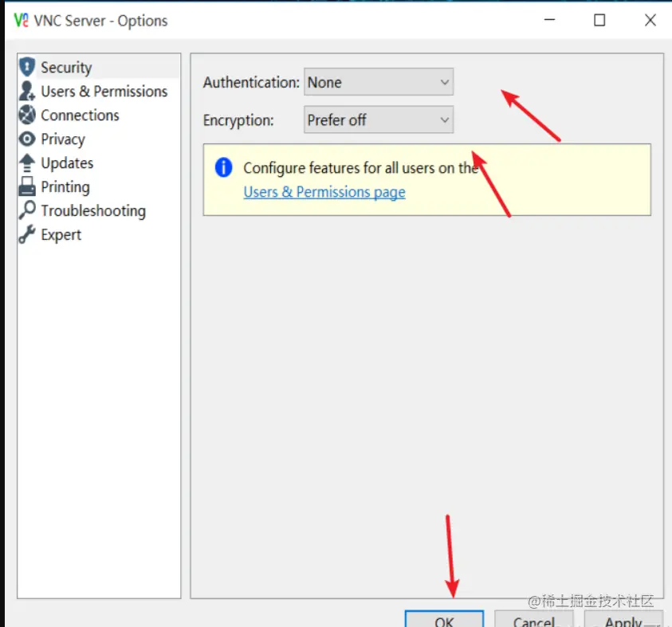Confirm settings with the OK button
Viewport: 672px width, 627px height.
445,619
